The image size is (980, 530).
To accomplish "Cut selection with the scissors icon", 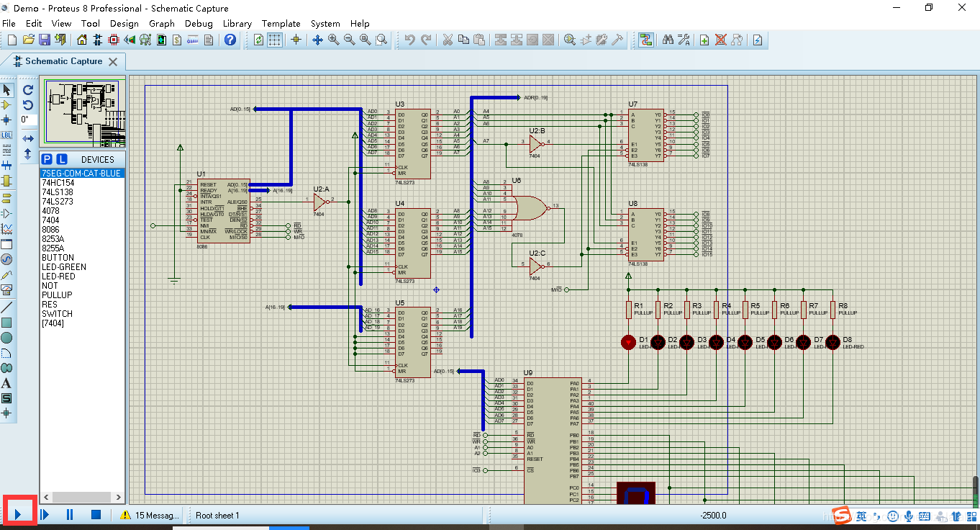I will [448, 40].
